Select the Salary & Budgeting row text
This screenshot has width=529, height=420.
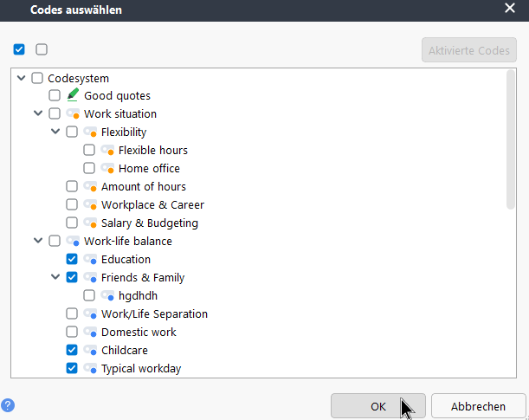150,223
